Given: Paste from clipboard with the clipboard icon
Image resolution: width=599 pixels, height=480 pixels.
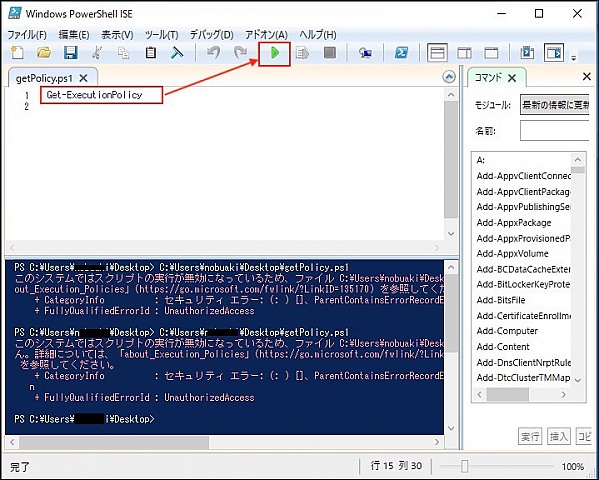Looking at the screenshot, I should coord(151,52).
